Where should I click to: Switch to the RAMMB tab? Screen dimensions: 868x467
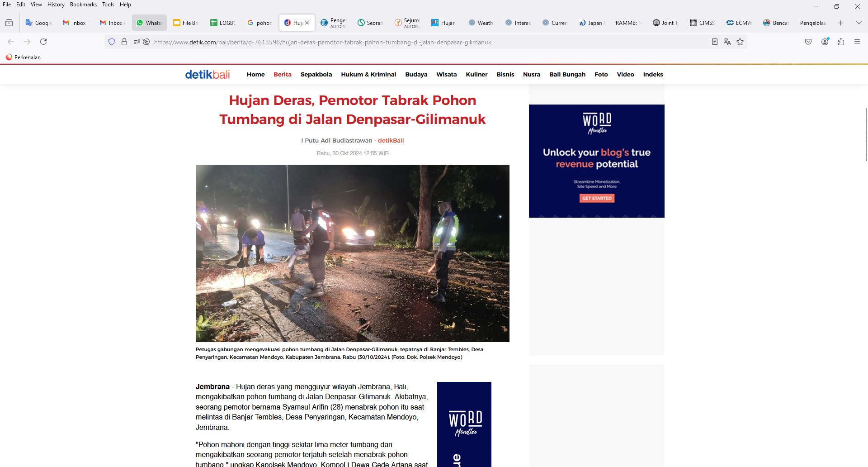pyautogui.click(x=628, y=23)
